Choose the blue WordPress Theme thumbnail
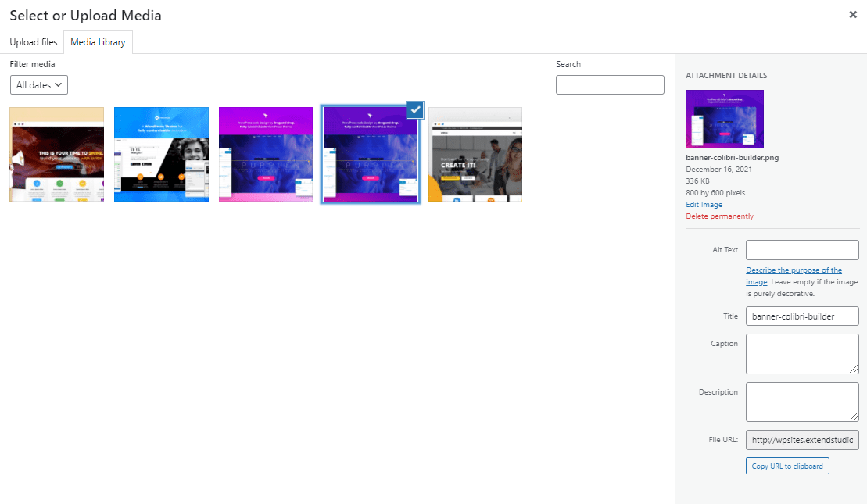Image resolution: width=867 pixels, height=504 pixels. click(161, 154)
